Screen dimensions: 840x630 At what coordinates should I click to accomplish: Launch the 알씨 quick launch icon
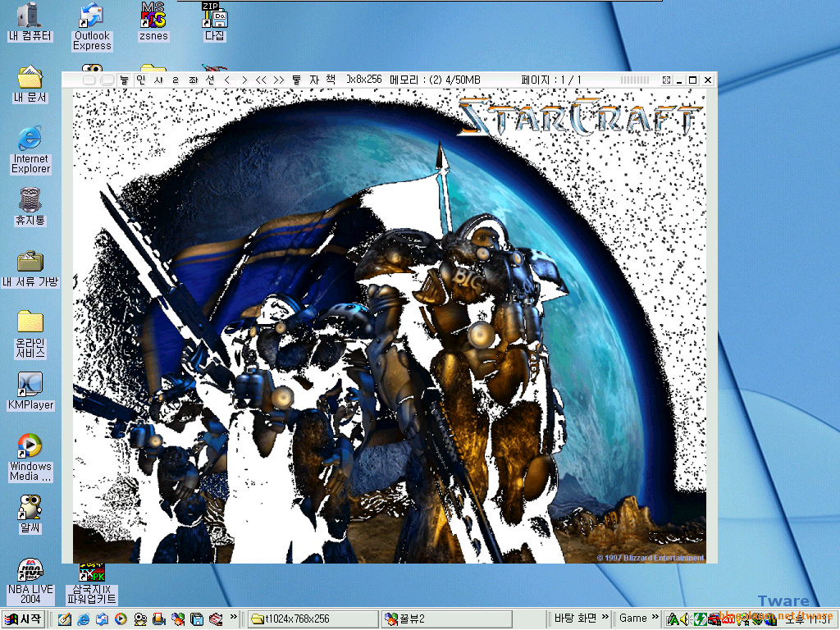click(x=139, y=619)
